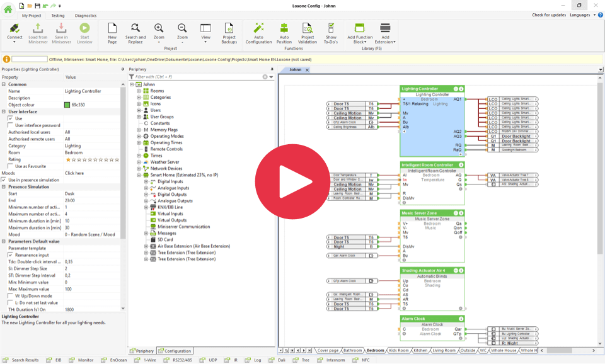The height and width of the screenshot is (364, 605).
Task: Click Load from Miniserver icon
Action: click(38, 28)
